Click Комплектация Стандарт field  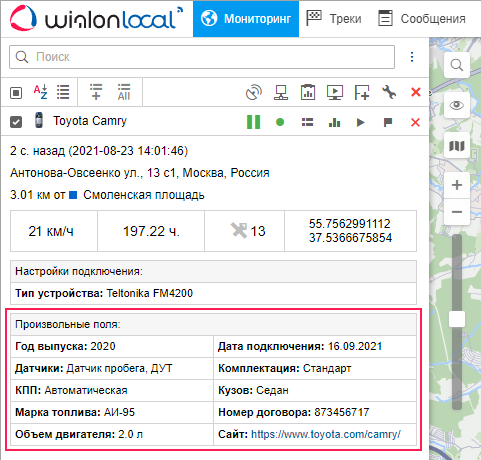(315, 368)
